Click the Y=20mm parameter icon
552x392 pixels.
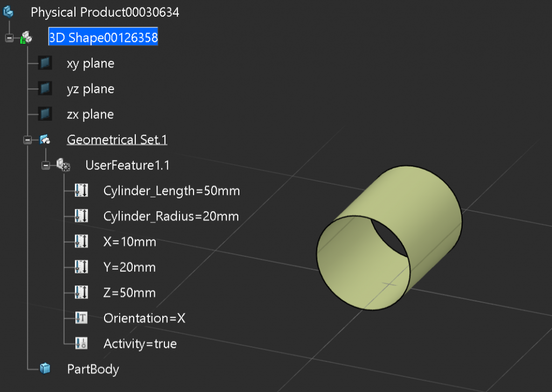81,266
